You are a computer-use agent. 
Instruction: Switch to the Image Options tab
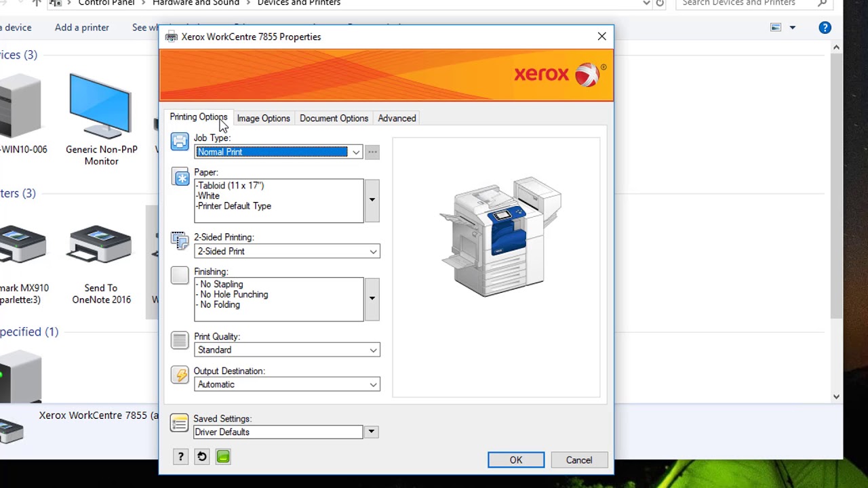pyautogui.click(x=263, y=118)
